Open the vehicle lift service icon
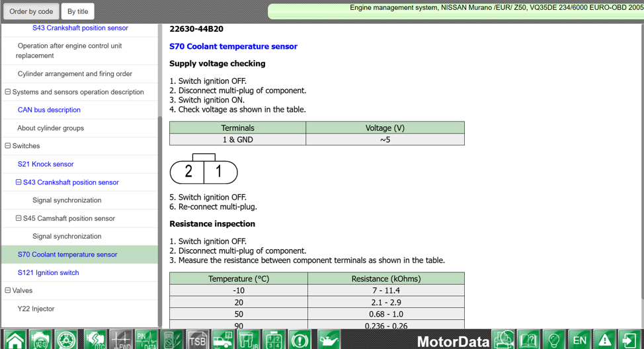 click(x=223, y=340)
